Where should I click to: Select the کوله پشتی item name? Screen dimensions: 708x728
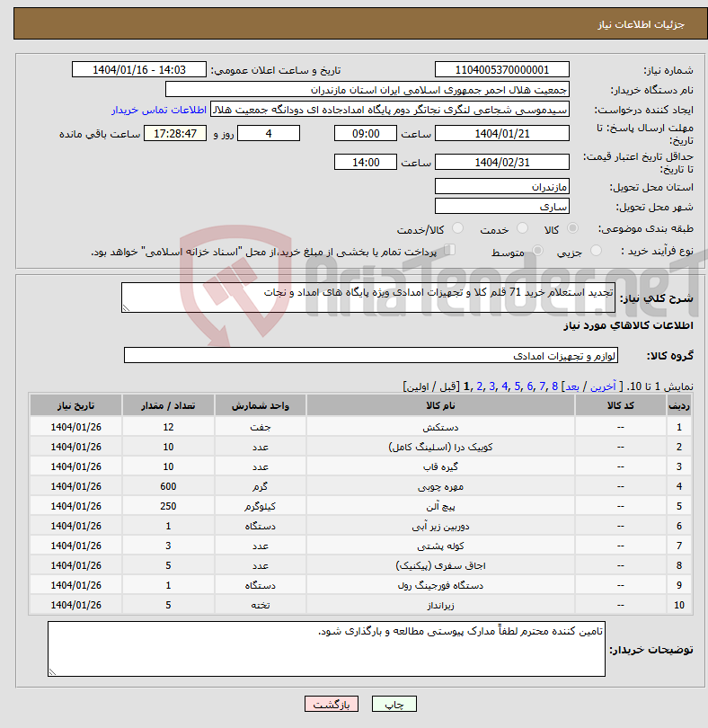(x=440, y=546)
